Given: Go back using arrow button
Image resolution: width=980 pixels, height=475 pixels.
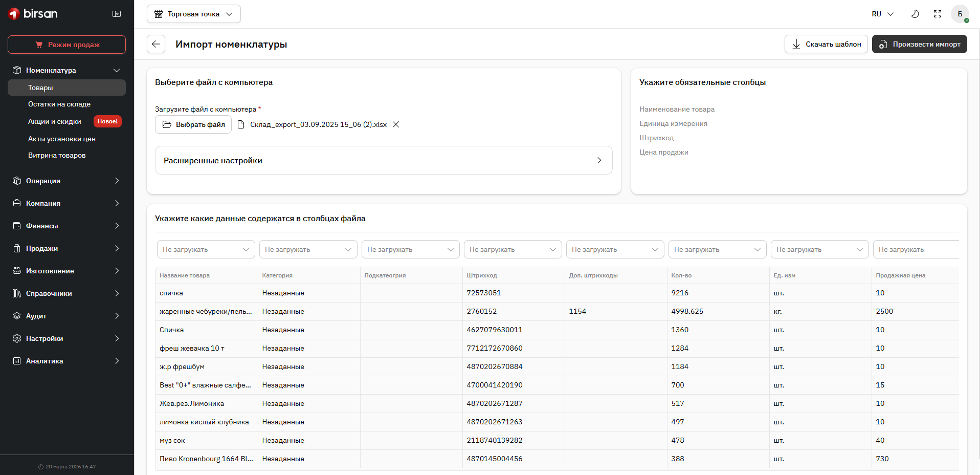Looking at the screenshot, I should tap(156, 44).
